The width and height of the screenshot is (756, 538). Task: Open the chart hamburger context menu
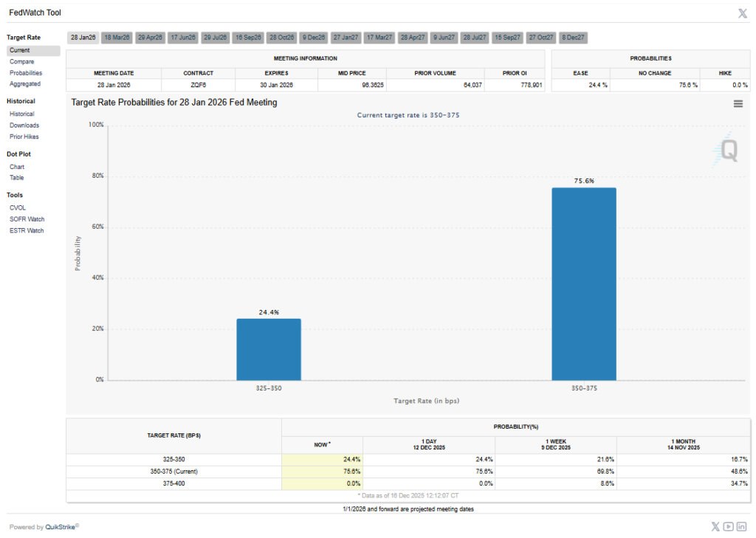pos(738,103)
